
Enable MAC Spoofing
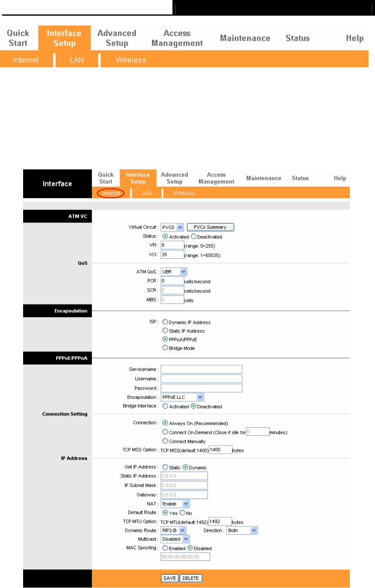[165, 548]
